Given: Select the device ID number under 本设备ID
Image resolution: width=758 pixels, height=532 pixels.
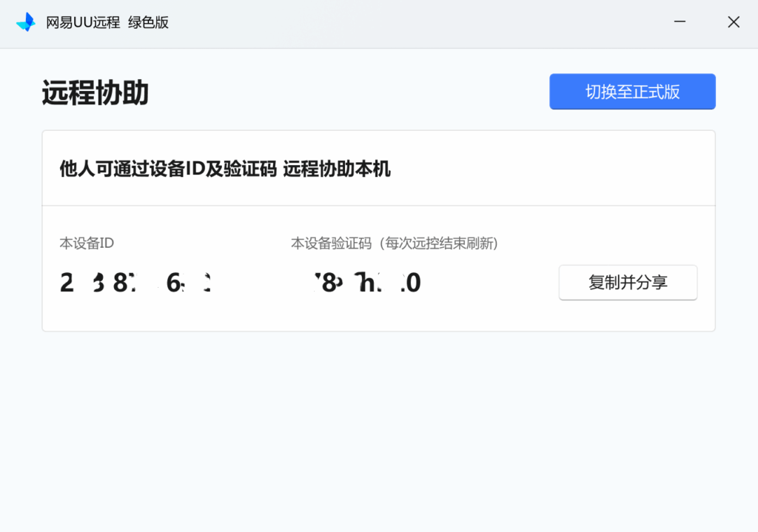Looking at the screenshot, I should (135, 282).
